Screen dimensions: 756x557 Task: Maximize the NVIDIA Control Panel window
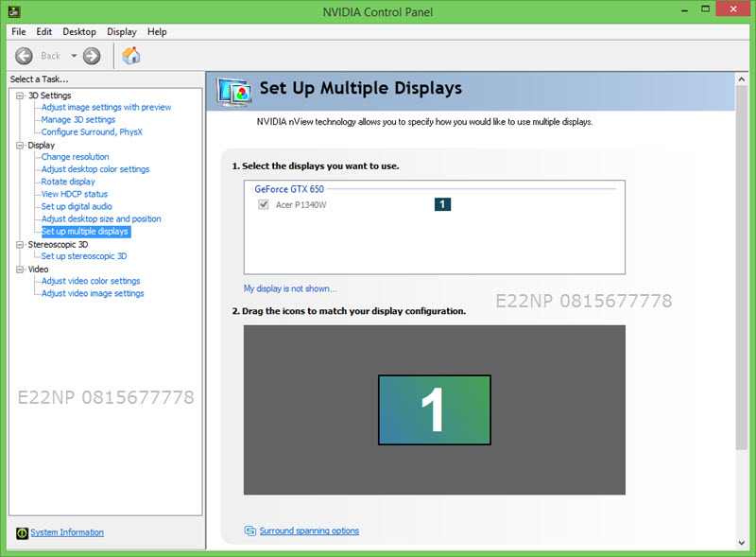click(x=705, y=9)
